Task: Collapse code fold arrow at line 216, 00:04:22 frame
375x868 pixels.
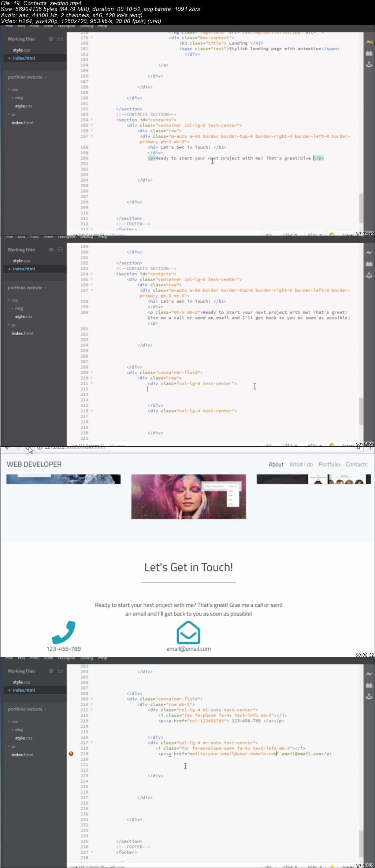Action: point(92,411)
